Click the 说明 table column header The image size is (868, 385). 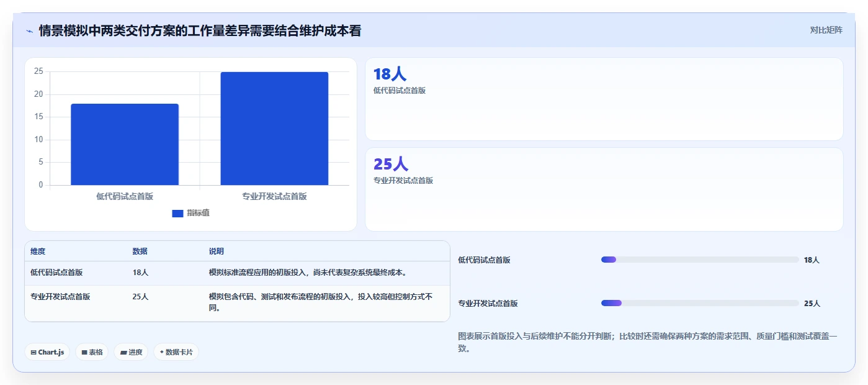point(217,251)
